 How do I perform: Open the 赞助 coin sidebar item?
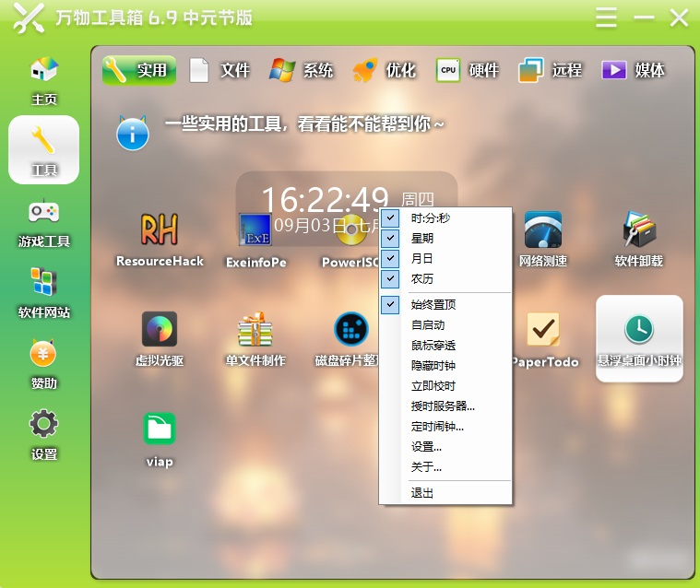coord(43,364)
